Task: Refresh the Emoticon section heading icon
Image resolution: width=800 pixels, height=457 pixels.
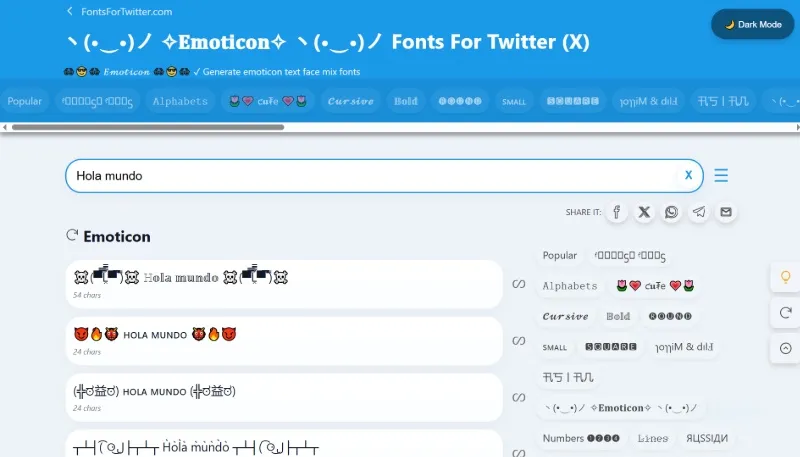Action: 72,235
